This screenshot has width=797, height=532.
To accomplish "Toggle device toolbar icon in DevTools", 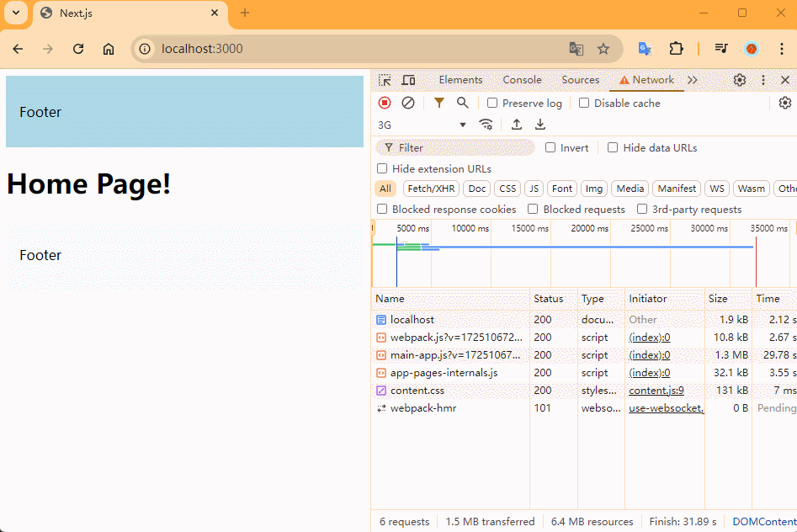I will [408, 80].
